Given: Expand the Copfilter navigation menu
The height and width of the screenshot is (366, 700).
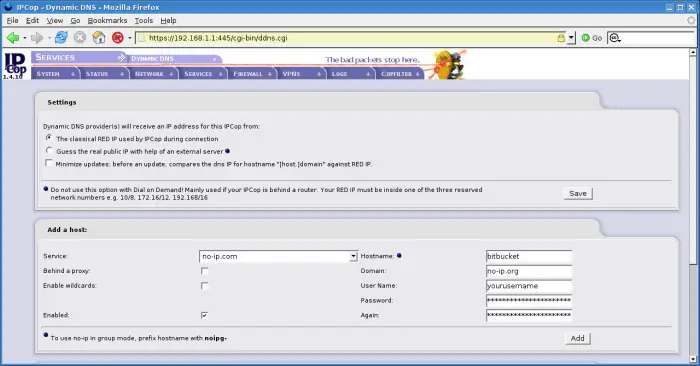Looking at the screenshot, I should 400,74.
